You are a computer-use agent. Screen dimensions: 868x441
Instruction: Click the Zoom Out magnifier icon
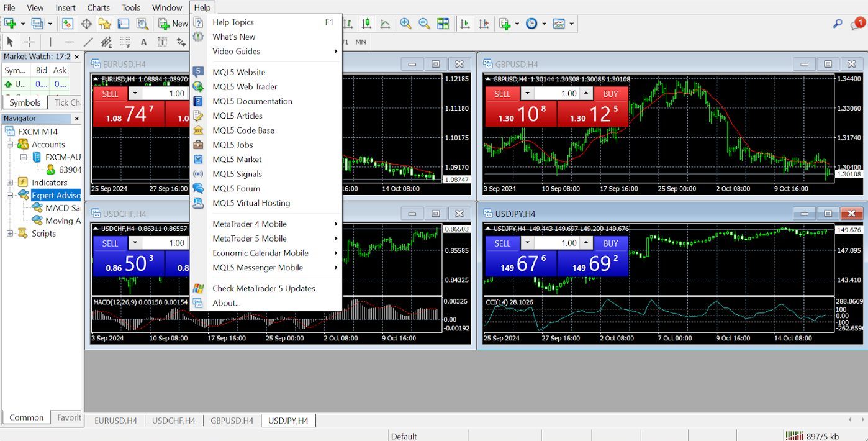pyautogui.click(x=424, y=24)
